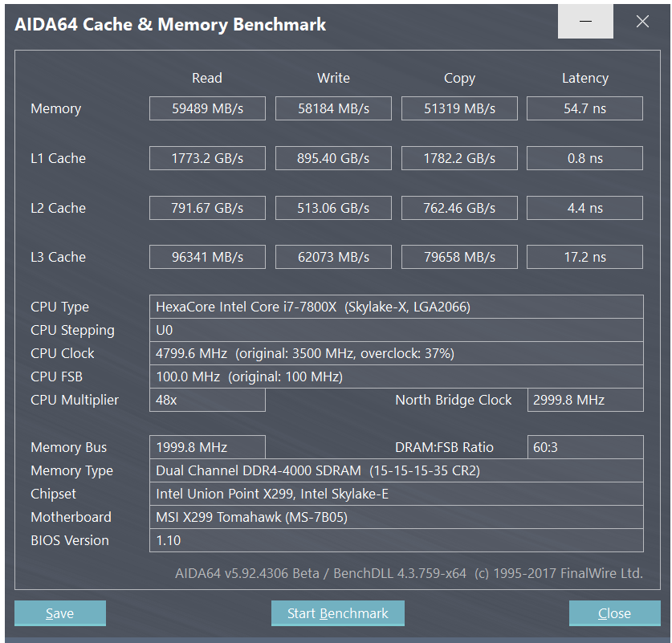672x643 pixels.
Task: Click the CPU Multiplier label
Action: click(x=75, y=400)
